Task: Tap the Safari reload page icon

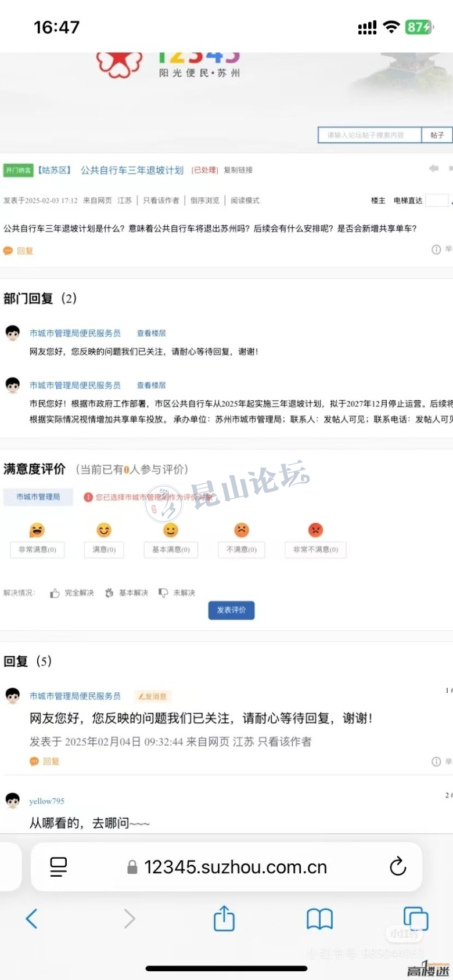Action: 398,866
